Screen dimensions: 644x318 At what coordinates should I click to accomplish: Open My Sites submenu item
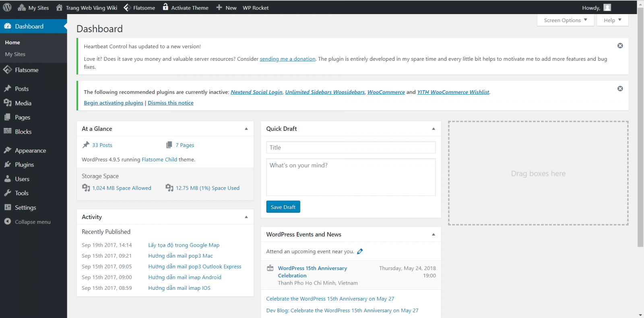[x=15, y=54]
